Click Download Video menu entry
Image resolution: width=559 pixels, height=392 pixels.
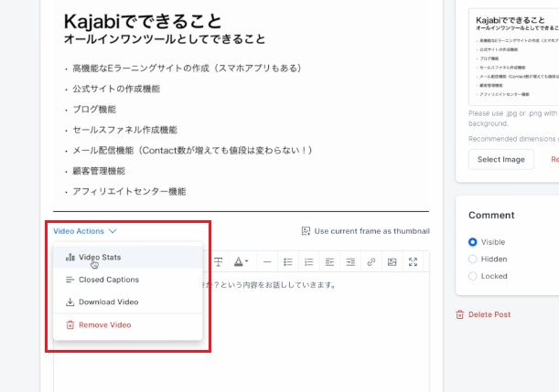(x=128, y=302)
